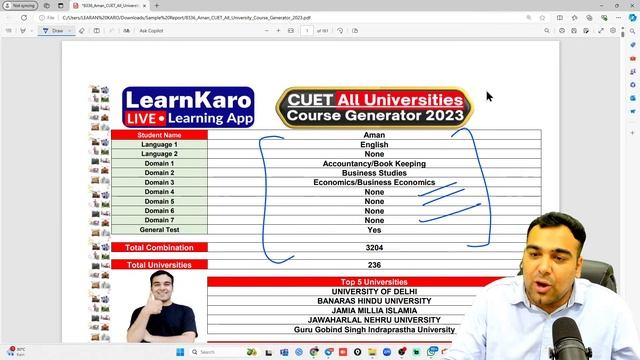Image resolution: width=640 pixels, height=360 pixels.
Task: Click the Not syncing profile button
Action: [20, 6]
